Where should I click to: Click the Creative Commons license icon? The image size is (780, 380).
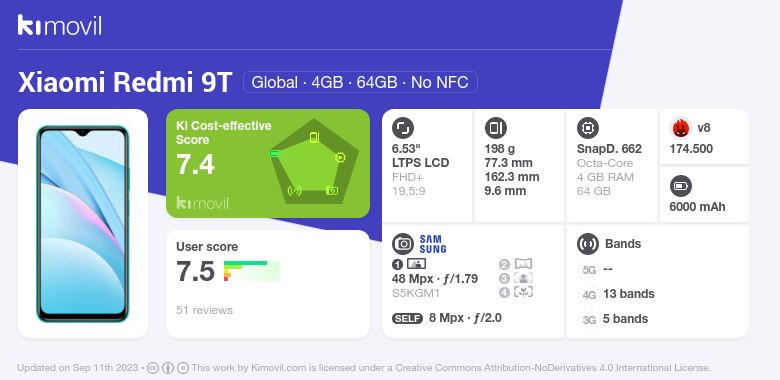click(x=153, y=368)
